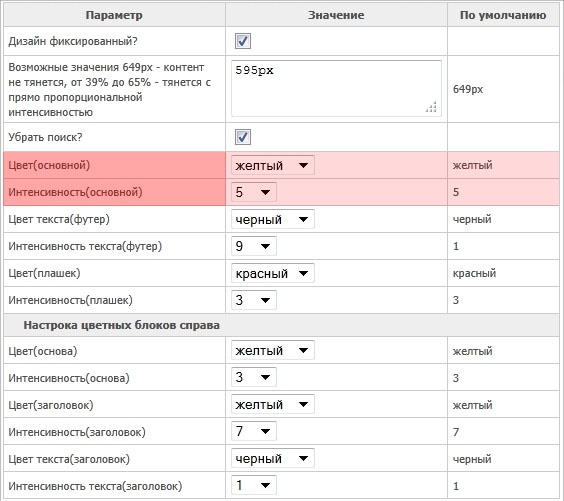
Task: Expand 'Интенсивность(заголовок)' dropdown showing 7
Action: point(254,431)
